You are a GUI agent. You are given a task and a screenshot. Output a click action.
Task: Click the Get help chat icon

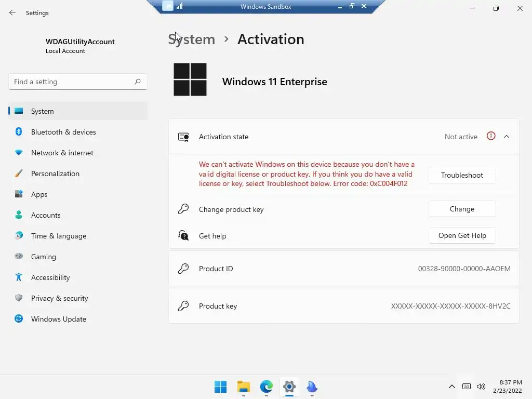183,235
